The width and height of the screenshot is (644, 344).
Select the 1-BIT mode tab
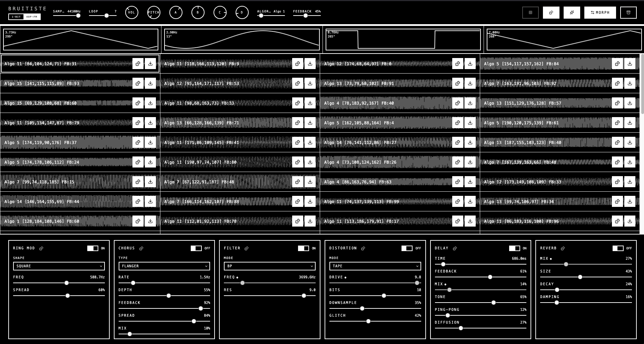16,17
